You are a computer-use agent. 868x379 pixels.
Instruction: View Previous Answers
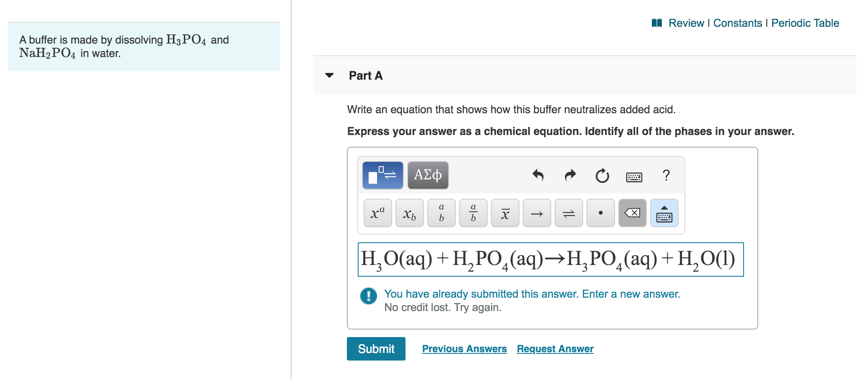tap(464, 348)
